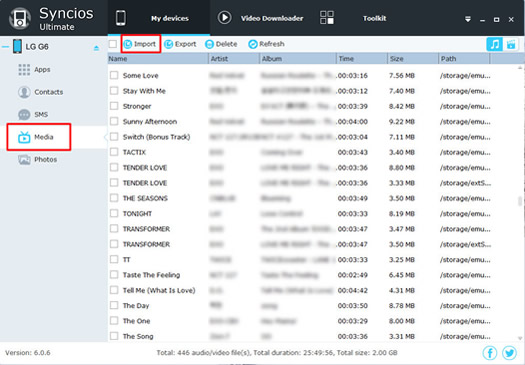Click the SMS bubble icon
525x365 pixels.
tap(24, 115)
